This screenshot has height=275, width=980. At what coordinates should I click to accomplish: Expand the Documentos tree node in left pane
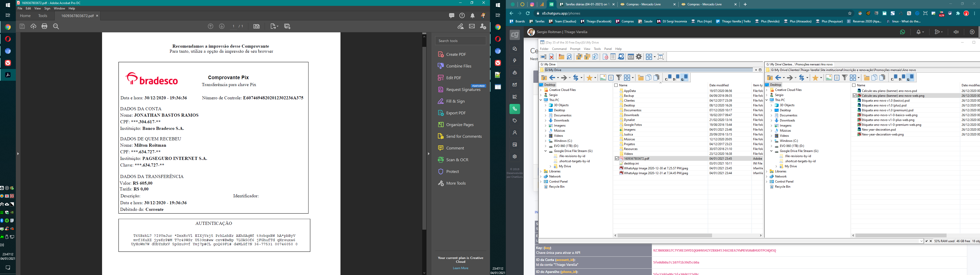[x=546, y=115]
